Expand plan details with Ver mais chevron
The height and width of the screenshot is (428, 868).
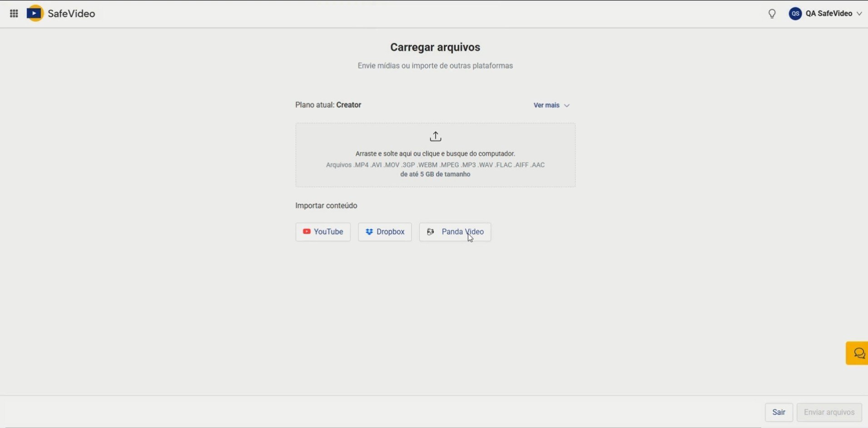566,105
